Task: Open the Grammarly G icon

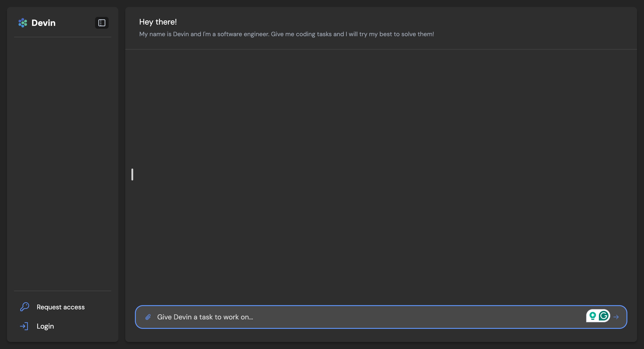Action: tap(604, 316)
